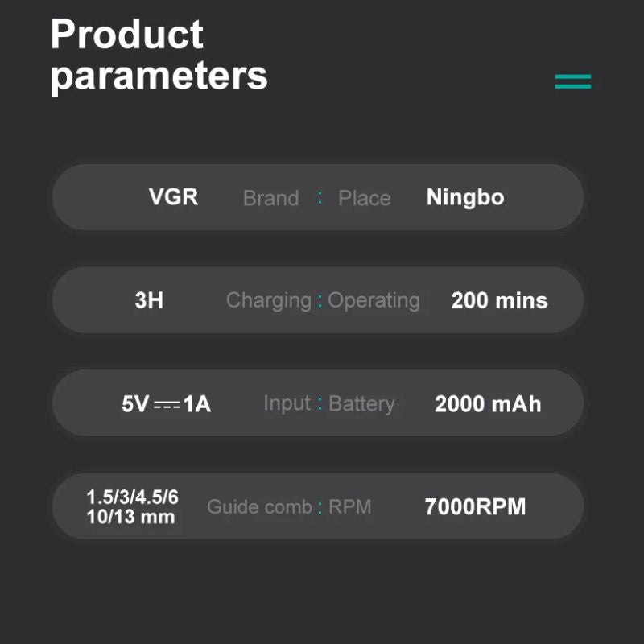Click the Product parameters heading
This screenshot has height=644, width=644.
click(x=159, y=56)
